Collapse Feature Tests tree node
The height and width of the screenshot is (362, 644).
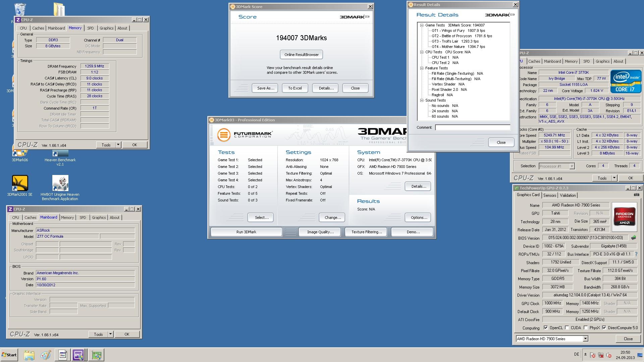click(422, 68)
